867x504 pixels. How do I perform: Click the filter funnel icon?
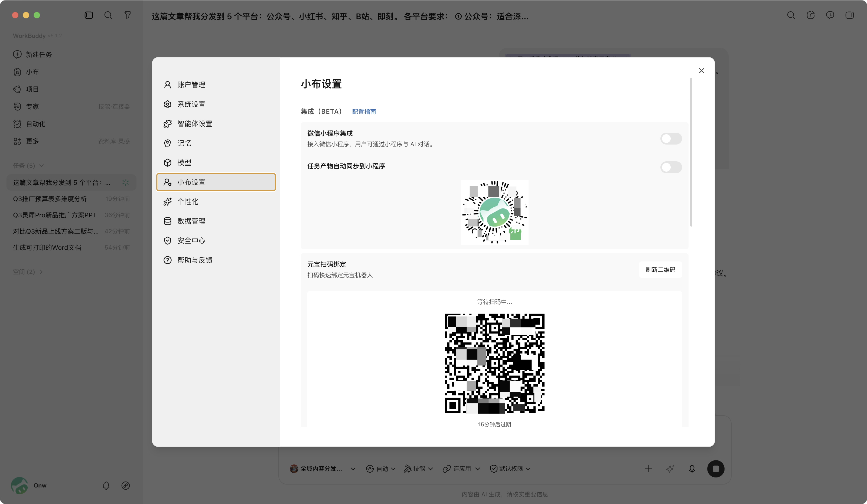point(128,15)
